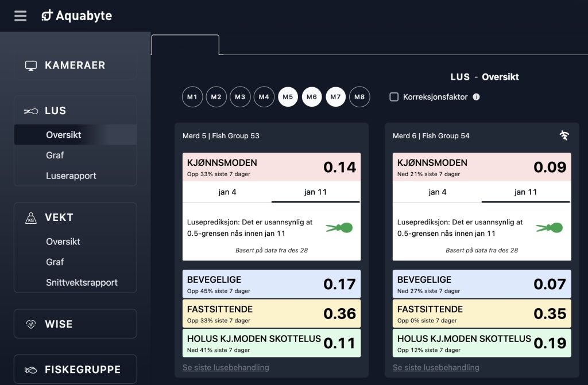Image resolution: width=588 pixels, height=385 pixels.
Task: Click the Aquabyte logo
Action: pos(77,16)
